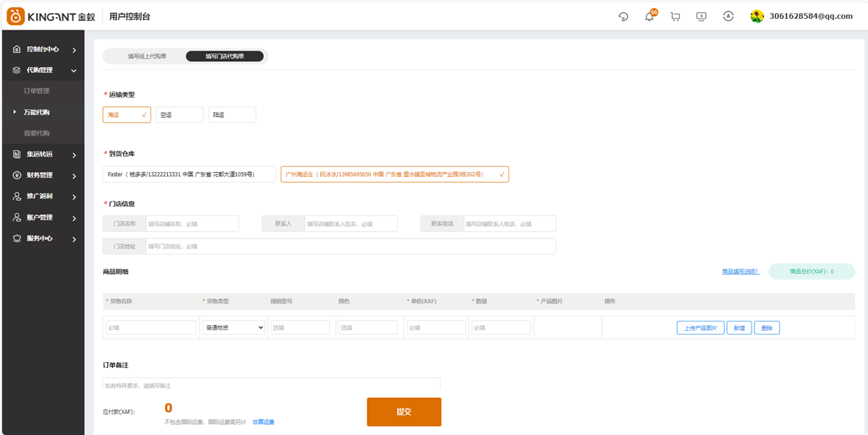Open notifications bell with 66 badge

[649, 17]
